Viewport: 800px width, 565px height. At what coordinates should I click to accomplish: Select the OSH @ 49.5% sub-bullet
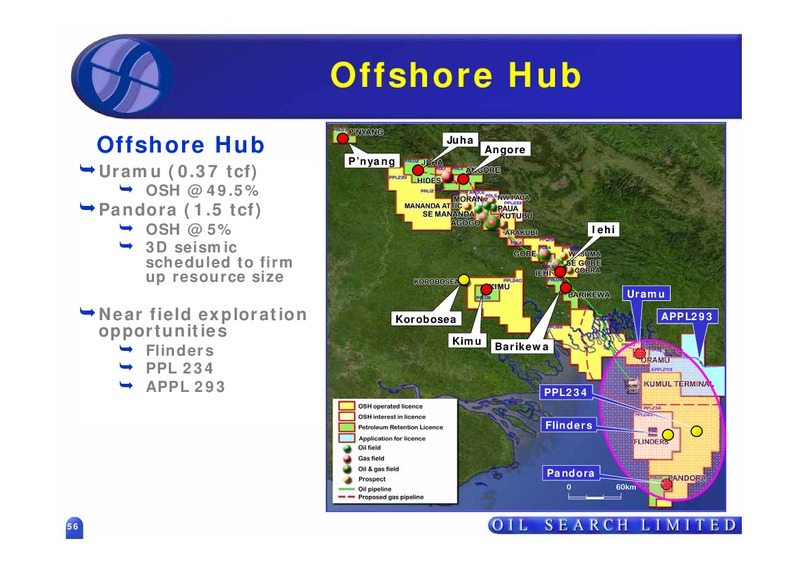click(x=202, y=190)
